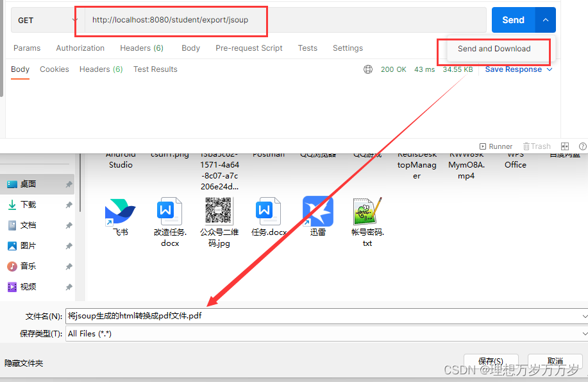This screenshot has width=588, height=382.
Task: Select 桌面 in the save dialog sidebar
Action: [x=37, y=184]
